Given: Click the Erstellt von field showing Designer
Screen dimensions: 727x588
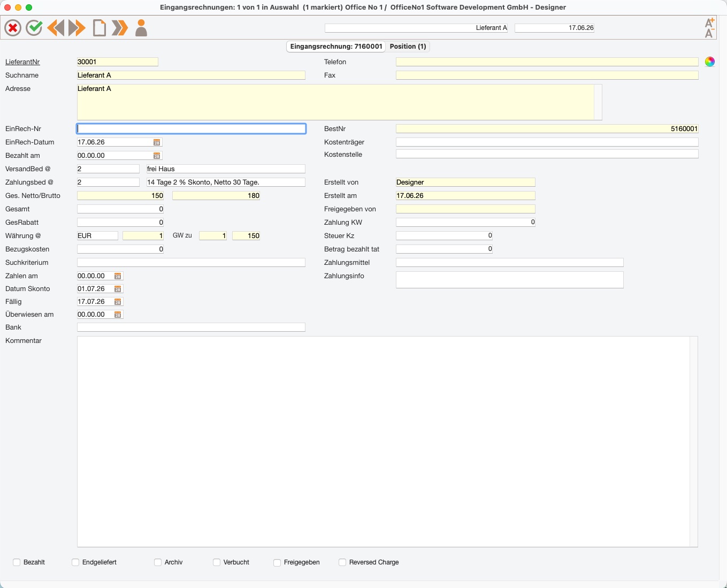Looking at the screenshot, I should (x=465, y=182).
